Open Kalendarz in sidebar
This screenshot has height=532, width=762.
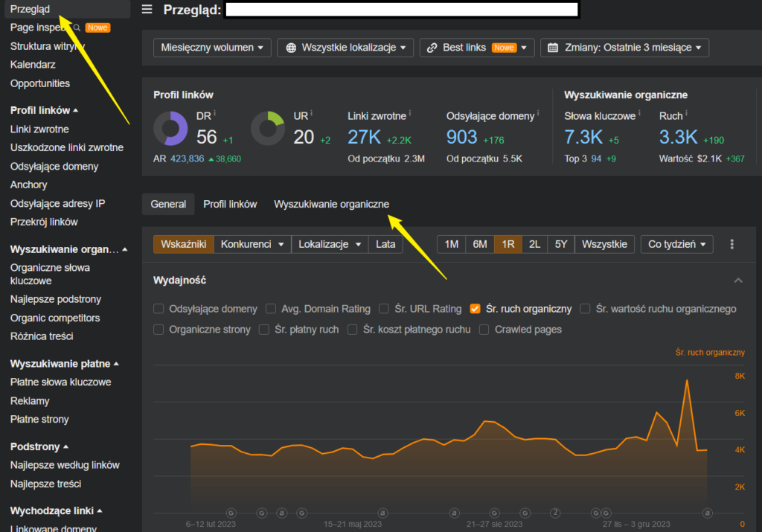pos(33,65)
